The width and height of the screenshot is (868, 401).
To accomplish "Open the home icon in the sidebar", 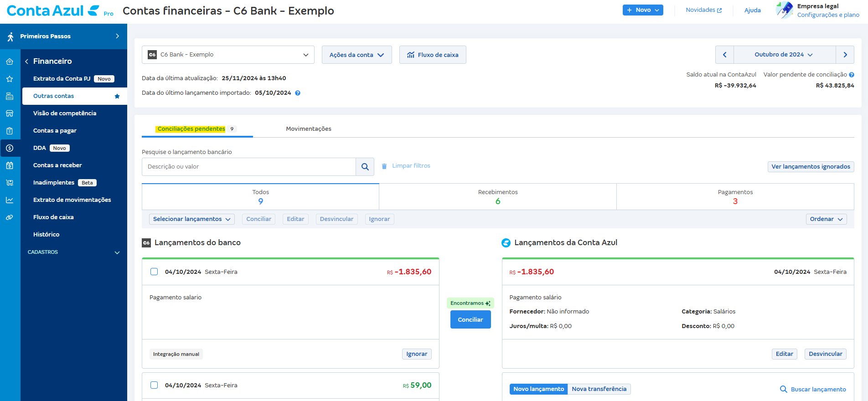I will point(10,62).
